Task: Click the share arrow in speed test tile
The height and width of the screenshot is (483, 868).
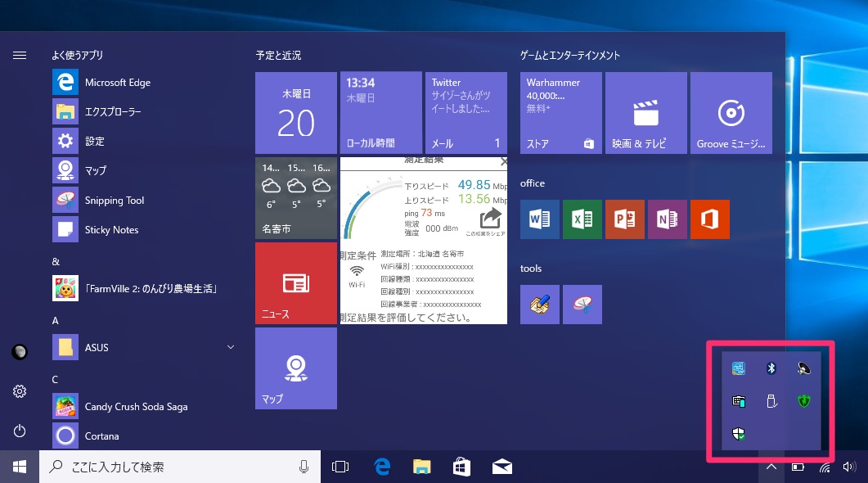Action: click(490, 219)
